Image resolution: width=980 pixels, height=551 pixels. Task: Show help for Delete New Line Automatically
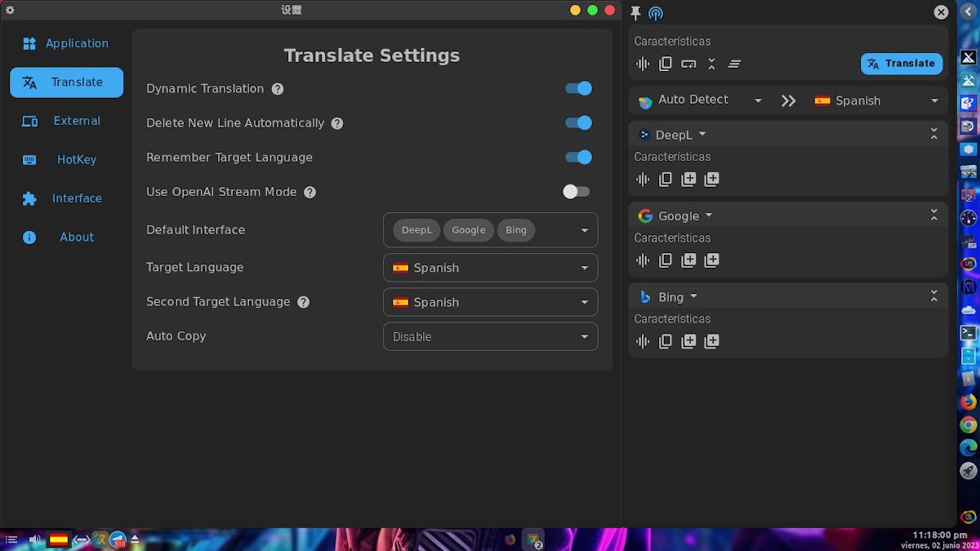pos(337,123)
